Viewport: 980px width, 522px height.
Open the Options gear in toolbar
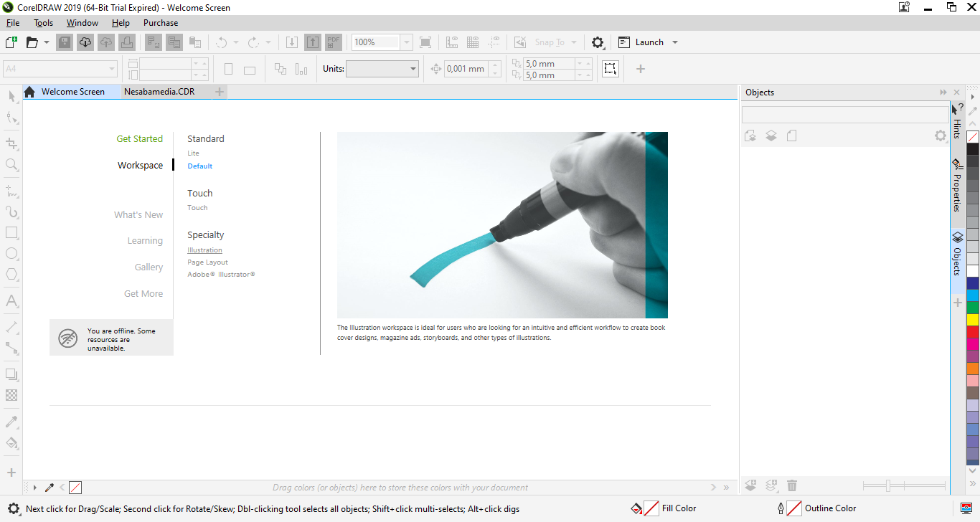click(x=598, y=42)
